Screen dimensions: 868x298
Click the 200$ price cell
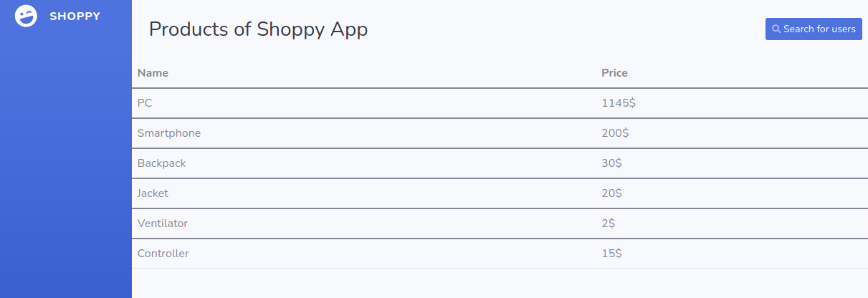click(615, 133)
